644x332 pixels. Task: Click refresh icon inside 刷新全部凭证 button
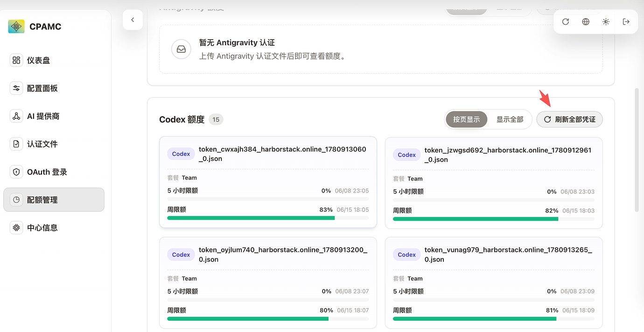tap(547, 119)
